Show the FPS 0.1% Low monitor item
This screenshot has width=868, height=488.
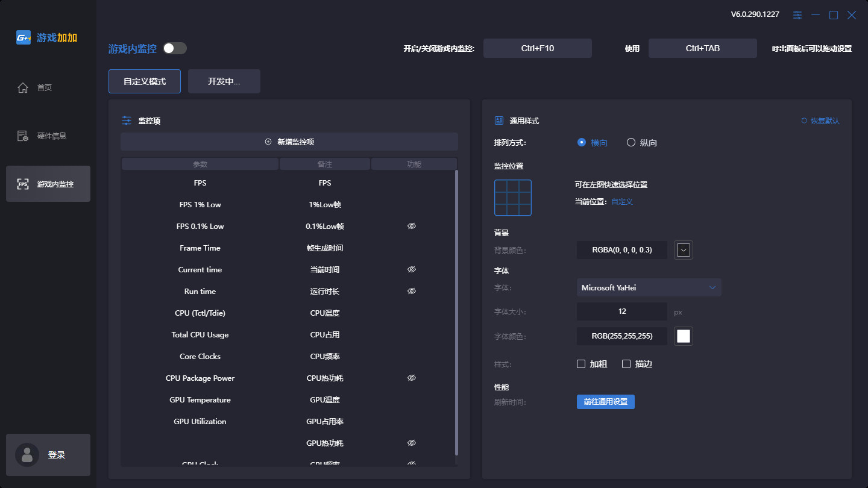(x=412, y=227)
